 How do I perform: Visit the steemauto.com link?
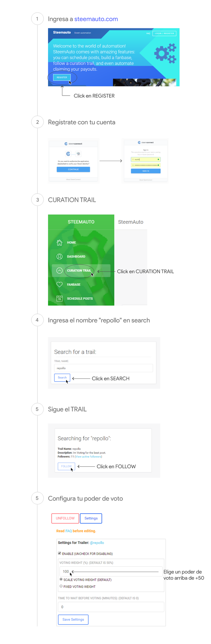point(96,19)
